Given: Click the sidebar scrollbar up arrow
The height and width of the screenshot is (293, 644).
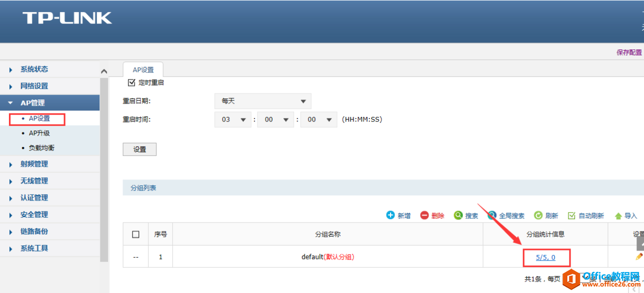Looking at the screenshot, I should pos(104,71).
